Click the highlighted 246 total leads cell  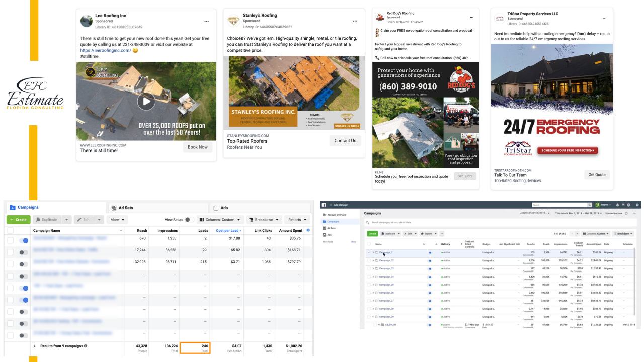tap(195, 348)
